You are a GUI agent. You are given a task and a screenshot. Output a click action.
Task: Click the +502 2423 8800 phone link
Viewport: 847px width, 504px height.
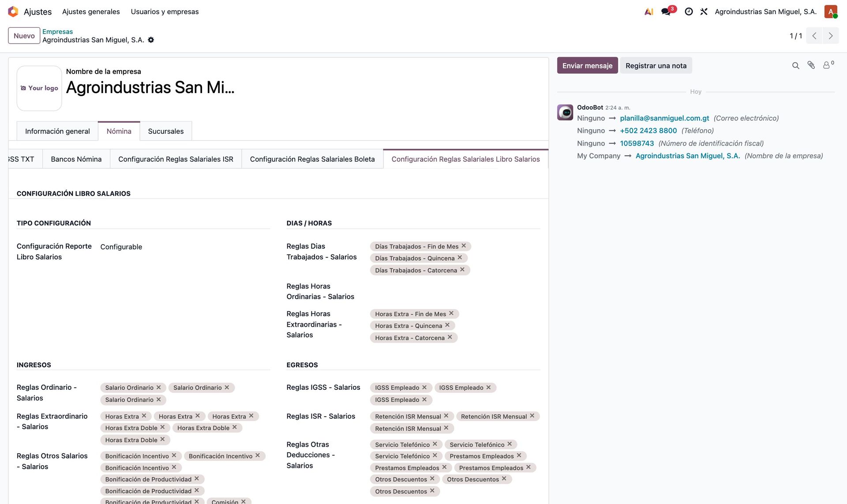(x=648, y=131)
